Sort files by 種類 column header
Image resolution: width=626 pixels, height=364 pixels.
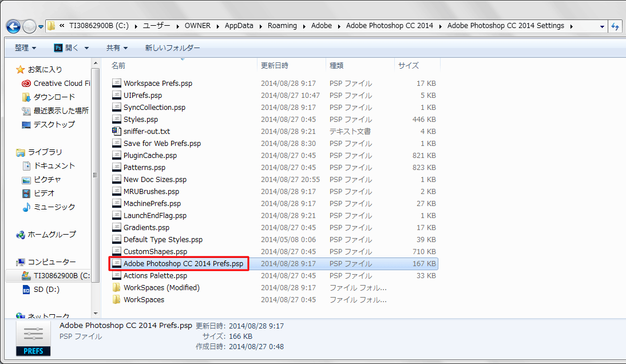(336, 65)
